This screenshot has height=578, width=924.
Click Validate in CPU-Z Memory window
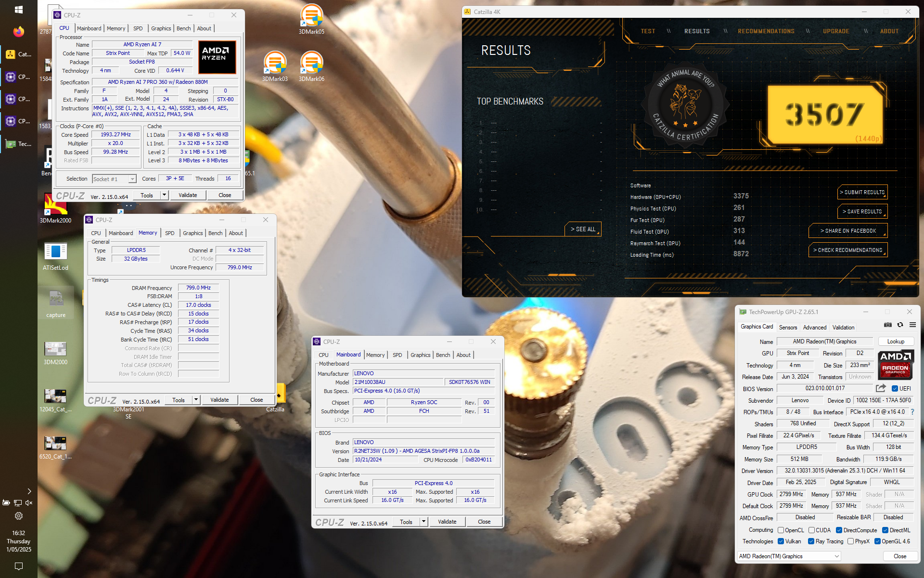tap(219, 400)
